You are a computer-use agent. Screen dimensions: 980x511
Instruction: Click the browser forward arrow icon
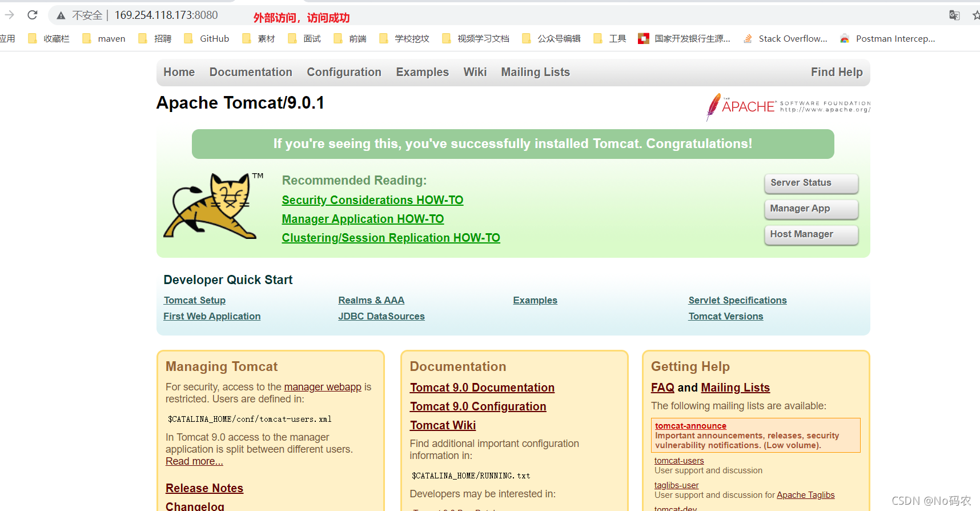coord(9,15)
